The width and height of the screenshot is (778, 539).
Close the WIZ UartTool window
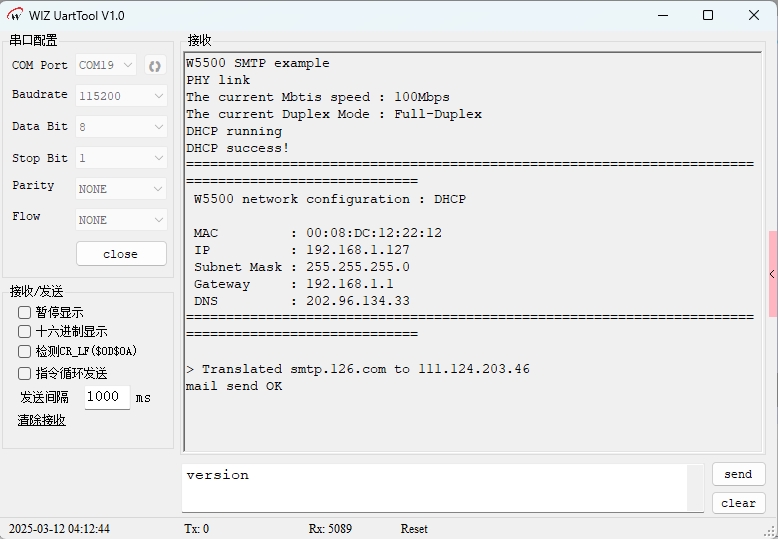(754, 16)
